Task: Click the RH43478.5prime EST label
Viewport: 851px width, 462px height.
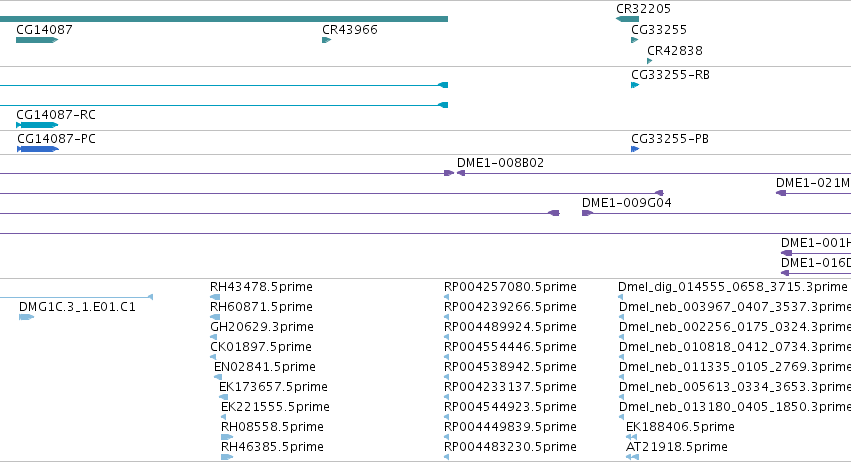Action: pos(261,287)
